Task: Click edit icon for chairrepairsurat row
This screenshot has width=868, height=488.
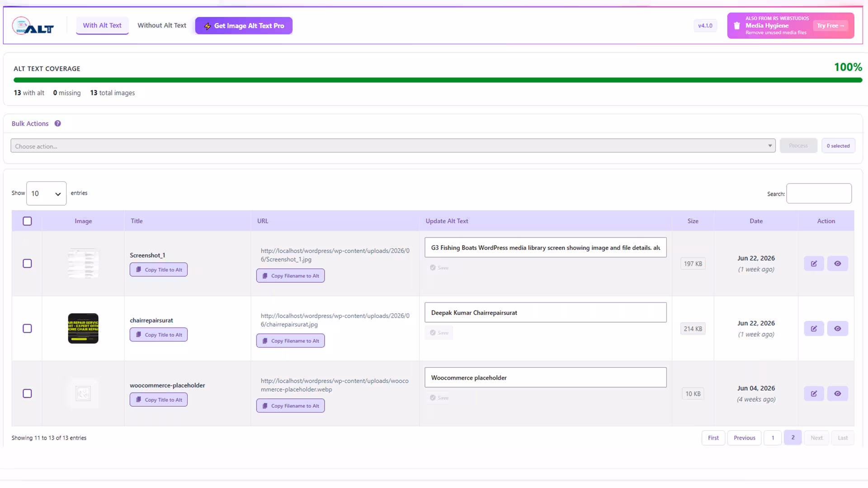Action: [x=814, y=328]
